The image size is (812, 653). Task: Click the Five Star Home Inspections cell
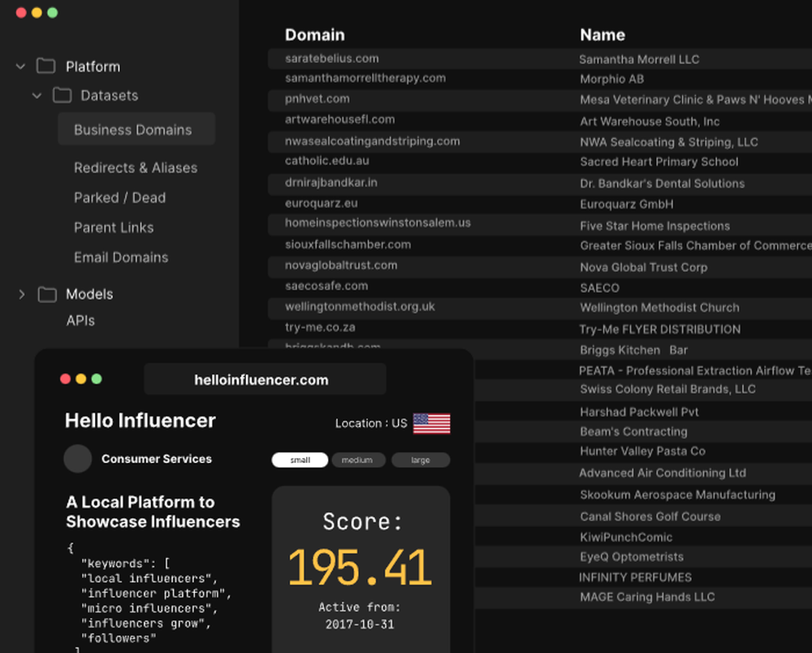click(655, 227)
